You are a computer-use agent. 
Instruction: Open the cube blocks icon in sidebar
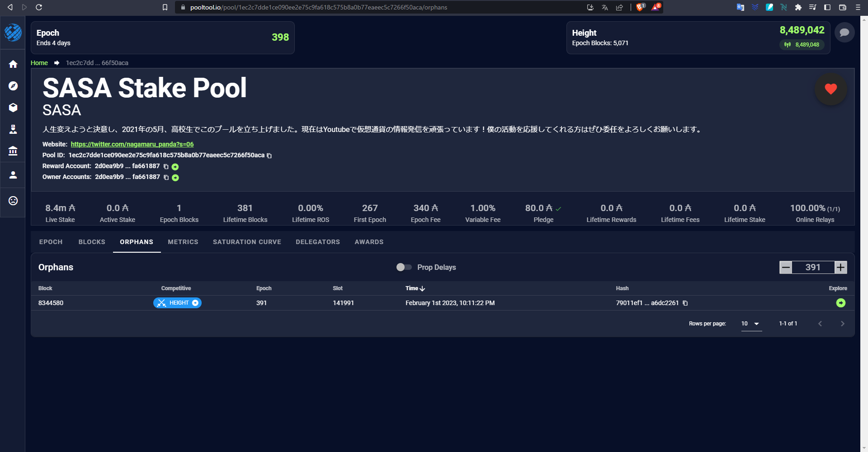pyautogui.click(x=13, y=108)
